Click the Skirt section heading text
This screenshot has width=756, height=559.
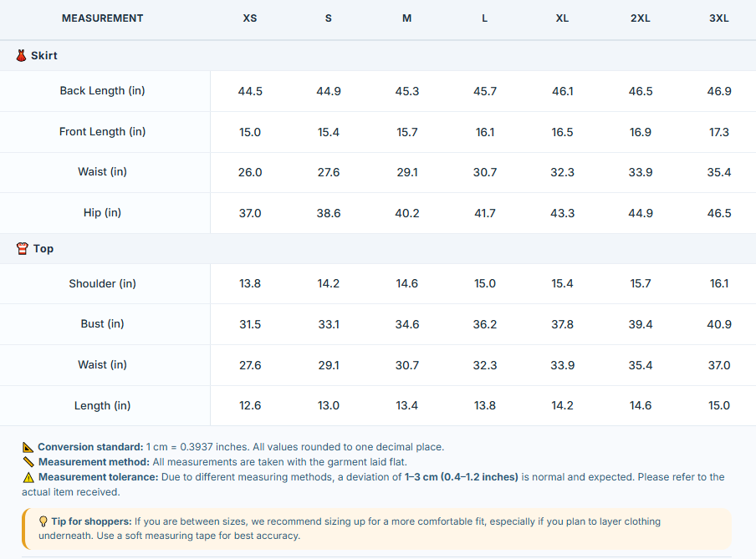click(43, 55)
